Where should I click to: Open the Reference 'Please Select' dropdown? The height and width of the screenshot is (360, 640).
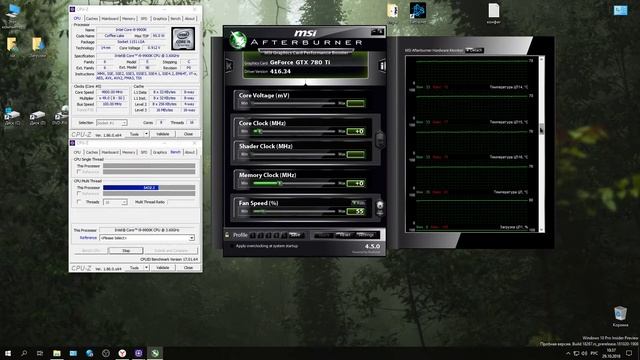[147, 238]
